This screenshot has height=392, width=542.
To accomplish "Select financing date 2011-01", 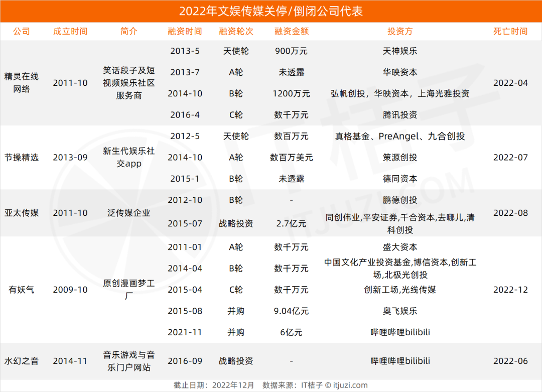I will click(x=185, y=247).
